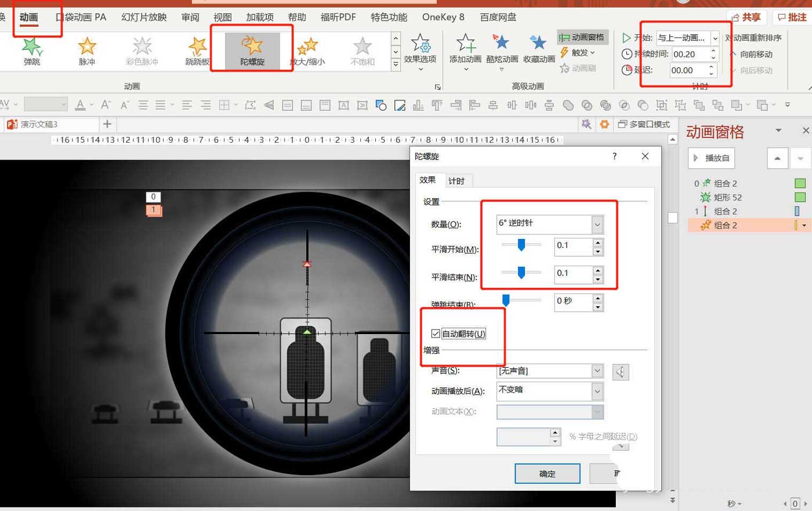
Task: Enable the 自动翻转 (Auto-reverse) checkbox
Action: pos(436,334)
